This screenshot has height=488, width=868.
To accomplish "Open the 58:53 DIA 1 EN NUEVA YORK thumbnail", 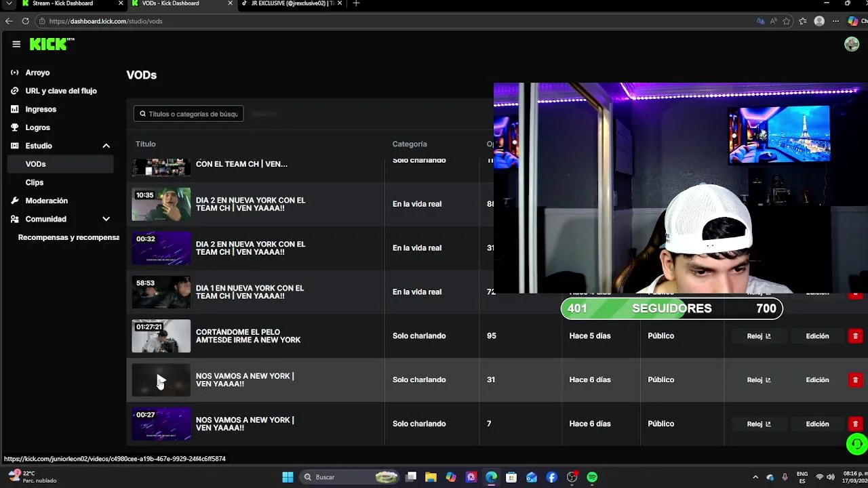I will click(161, 292).
